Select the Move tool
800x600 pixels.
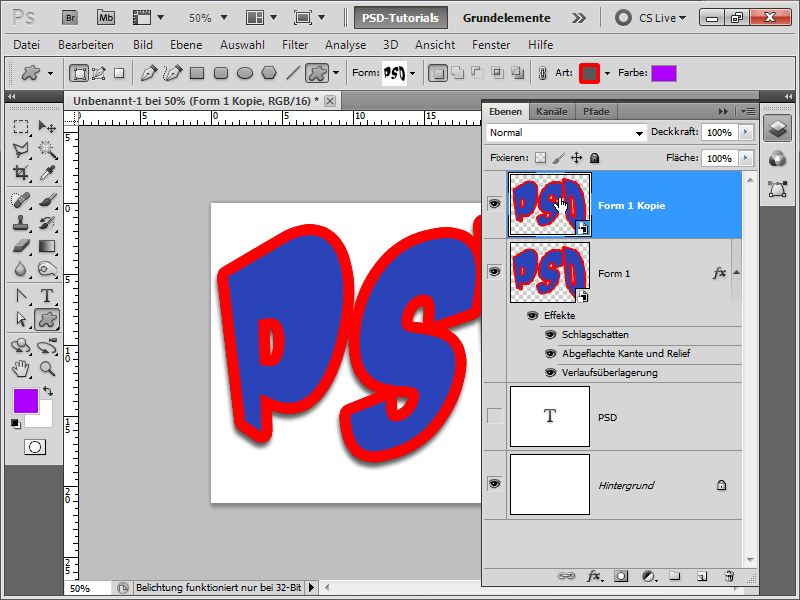[x=46, y=126]
